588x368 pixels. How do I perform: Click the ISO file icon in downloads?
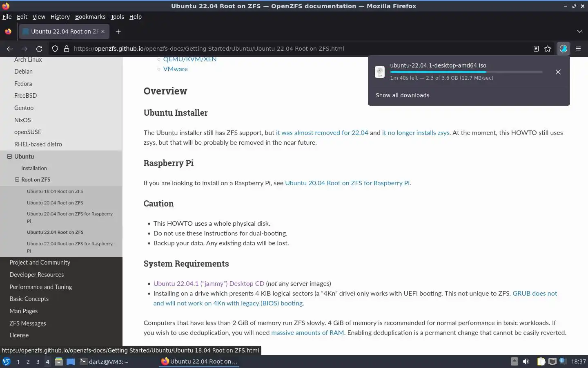pos(380,72)
